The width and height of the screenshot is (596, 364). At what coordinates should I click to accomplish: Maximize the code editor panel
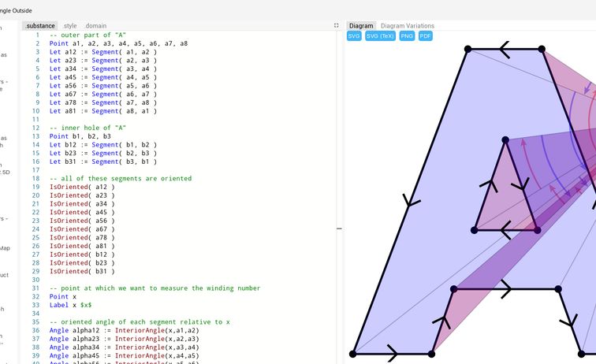(337, 26)
